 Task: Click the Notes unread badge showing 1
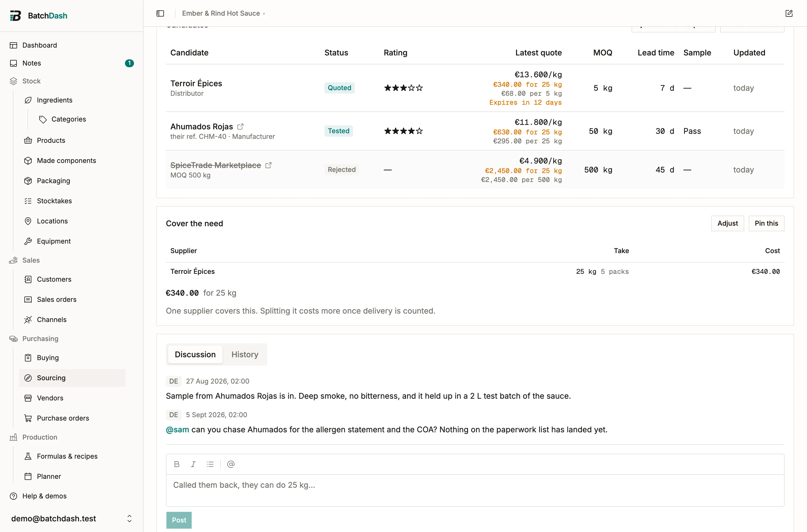tap(129, 63)
